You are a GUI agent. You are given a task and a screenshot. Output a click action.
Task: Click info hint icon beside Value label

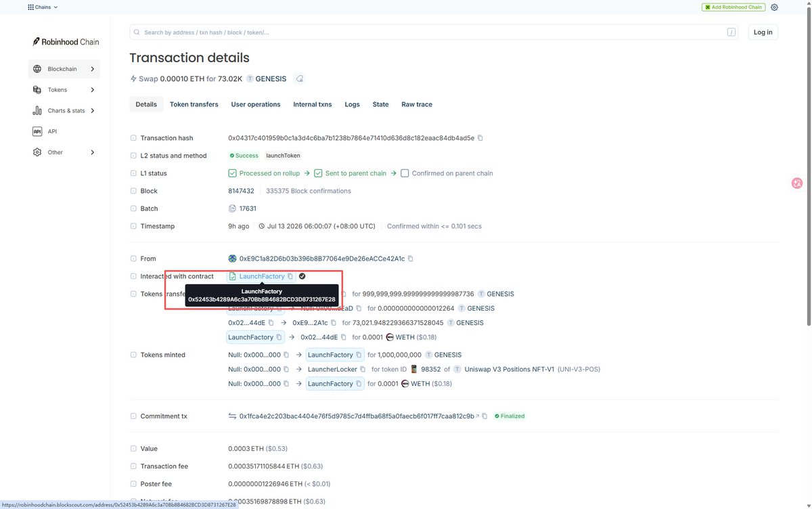(x=133, y=449)
